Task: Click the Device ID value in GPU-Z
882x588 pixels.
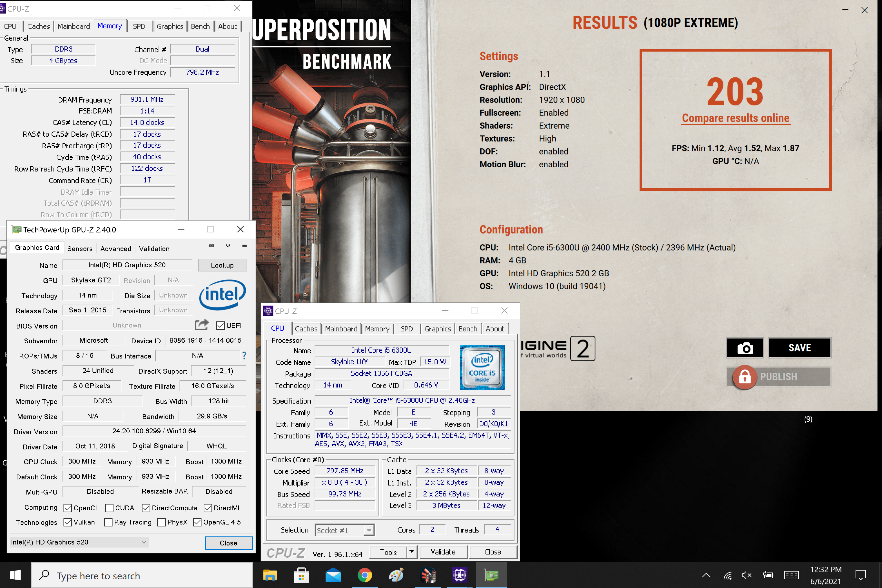Action: click(205, 340)
